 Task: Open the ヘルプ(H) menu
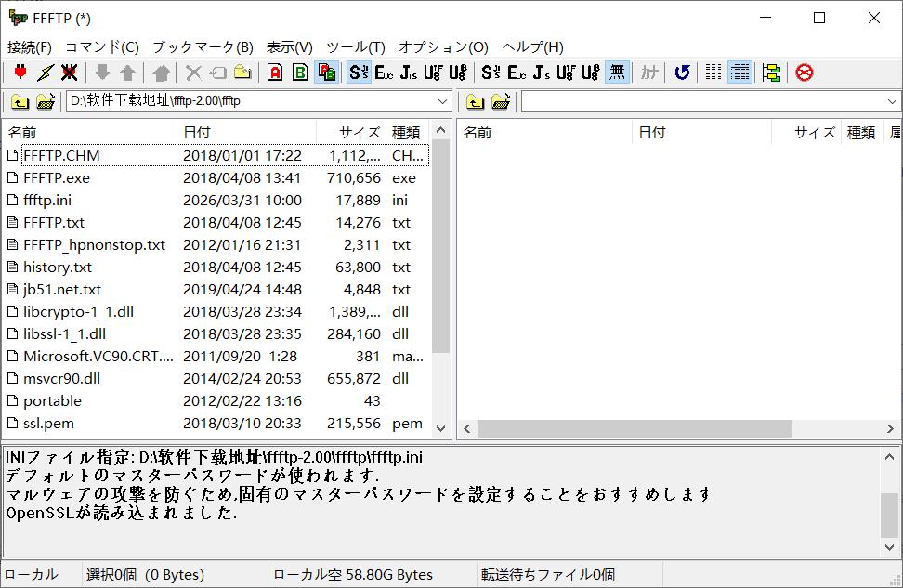click(x=532, y=46)
